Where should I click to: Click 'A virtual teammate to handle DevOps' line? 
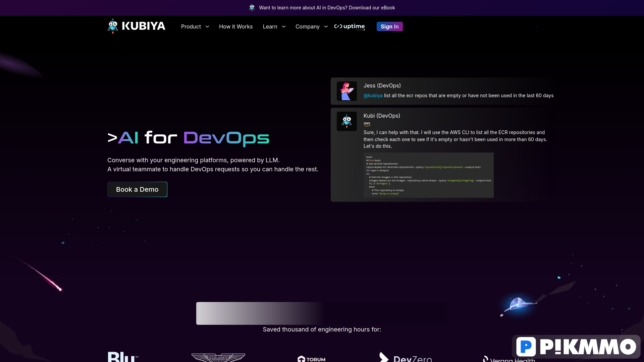pyautogui.click(x=213, y=169)
